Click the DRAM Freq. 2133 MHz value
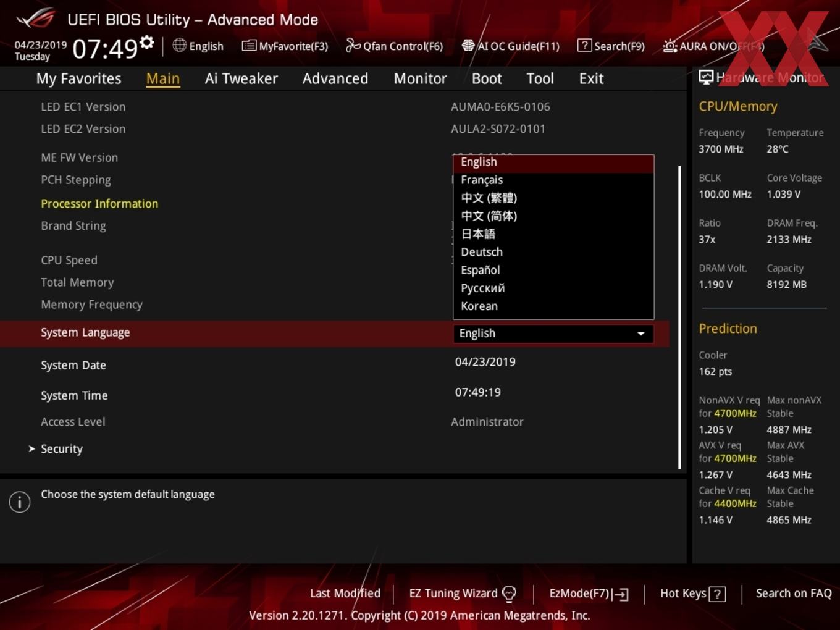840x630 pixels. coord(789,239)
